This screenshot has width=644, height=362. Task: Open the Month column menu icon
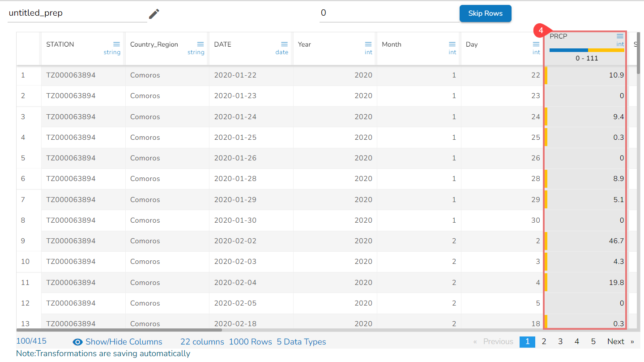click(452, 44)
